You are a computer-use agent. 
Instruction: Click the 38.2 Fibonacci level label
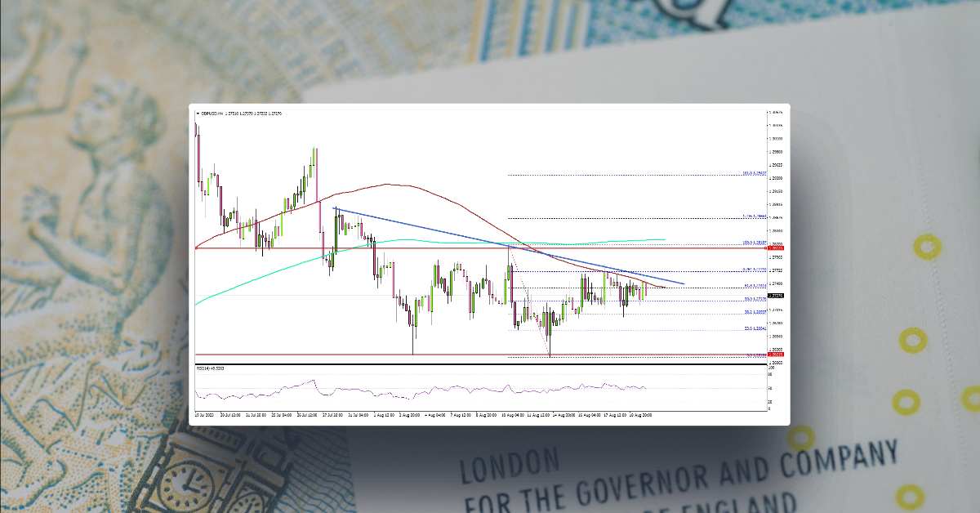click(753, 313)
